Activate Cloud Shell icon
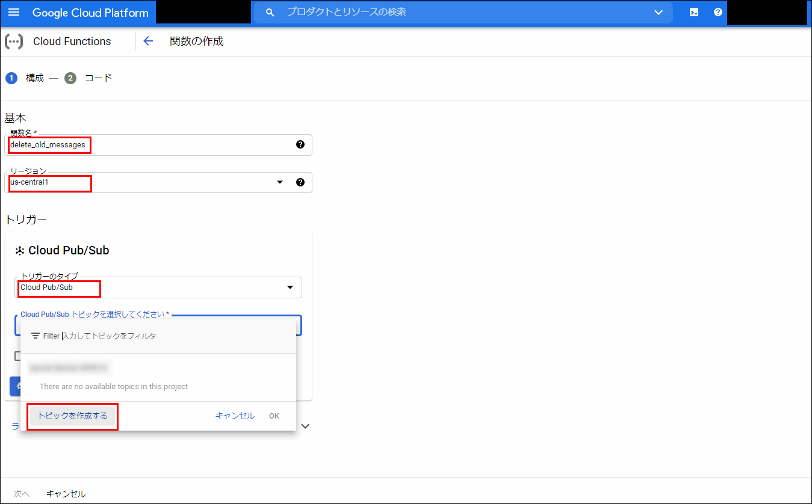This screenshot has height=504, width=812. (x=694, y=12)
